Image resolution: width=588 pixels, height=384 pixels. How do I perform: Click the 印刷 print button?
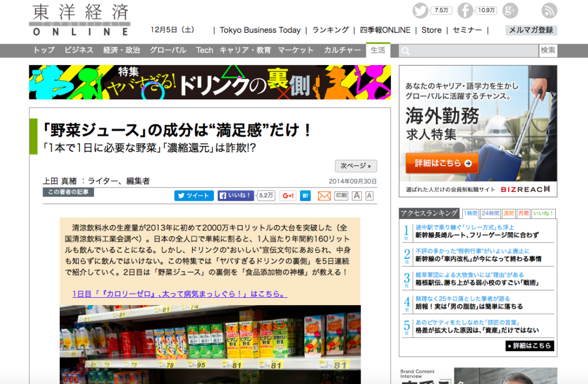click(342, 196)
